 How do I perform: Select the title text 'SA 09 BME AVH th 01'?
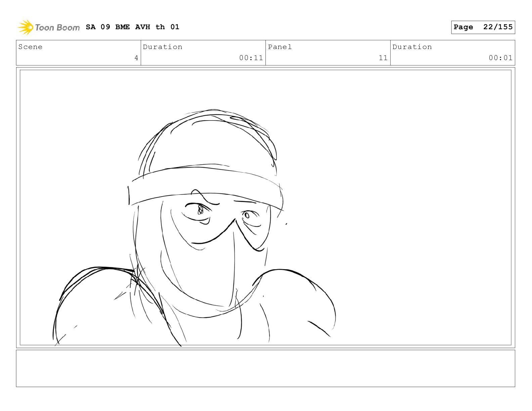pyautogui.click(x=132, y=27)
